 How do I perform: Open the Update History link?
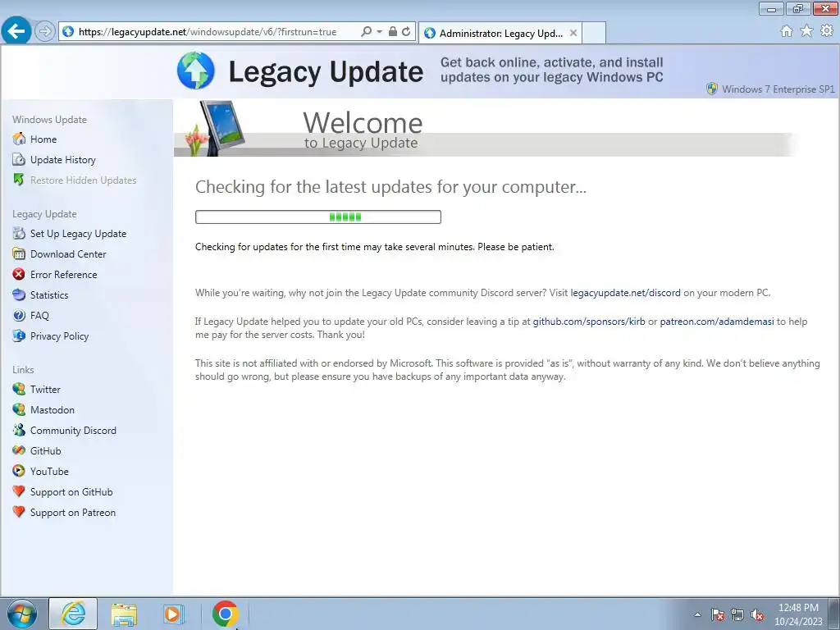62,160
